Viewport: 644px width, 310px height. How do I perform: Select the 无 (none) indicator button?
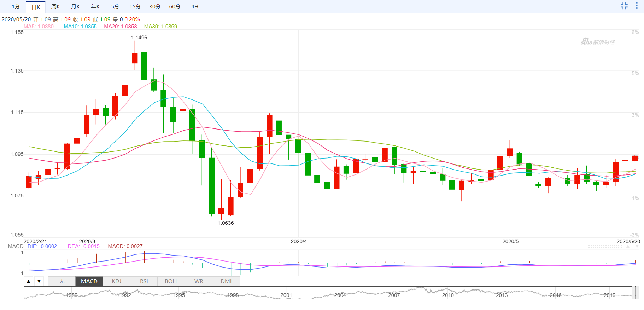(x=62, y=281)
